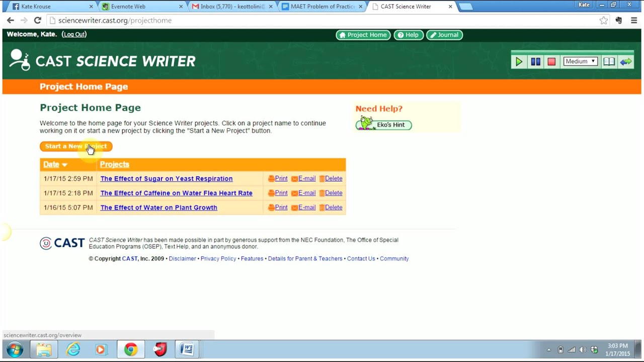Play text-to-speech with green play button
The image size is (644, 362).
click(519, 61)
